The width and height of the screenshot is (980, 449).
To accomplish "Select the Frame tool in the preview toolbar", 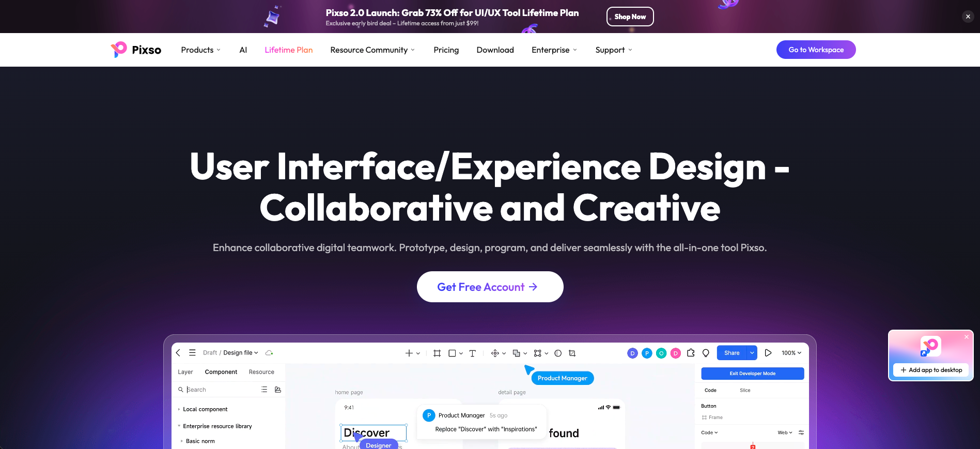I will click(437, 353).
